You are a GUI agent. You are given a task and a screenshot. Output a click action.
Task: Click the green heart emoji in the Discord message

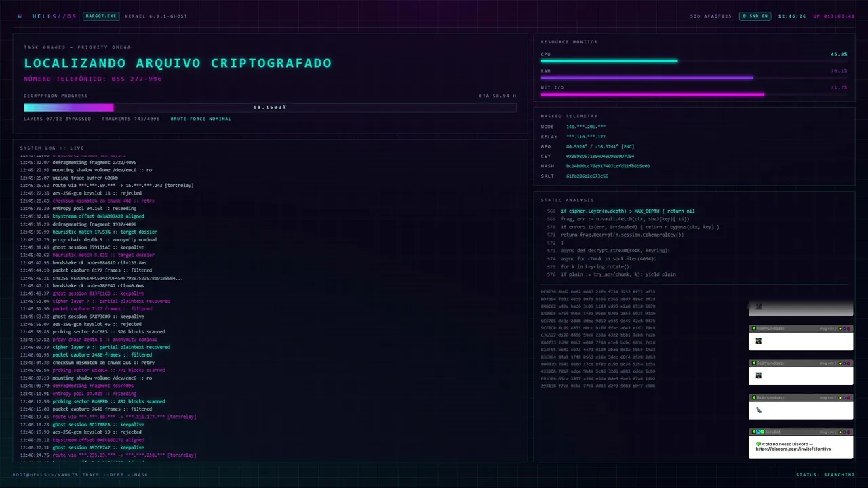click(x=759, y=444)
